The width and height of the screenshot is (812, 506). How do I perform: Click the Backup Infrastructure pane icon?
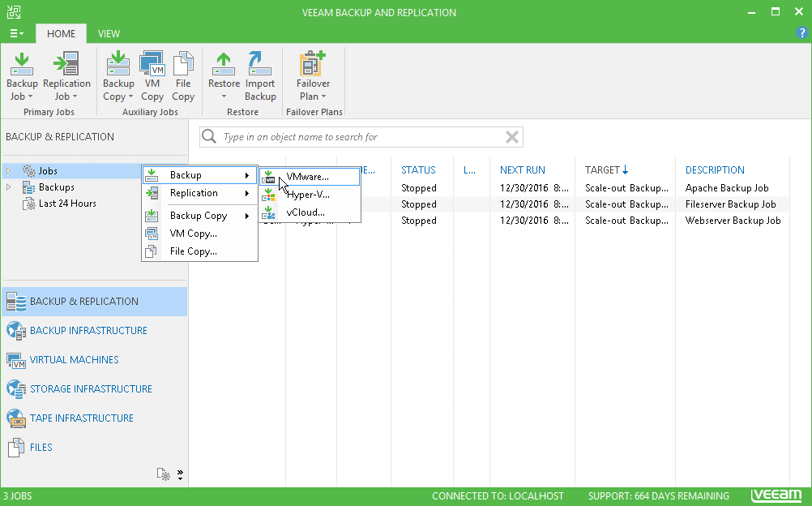tap(16, 331)
